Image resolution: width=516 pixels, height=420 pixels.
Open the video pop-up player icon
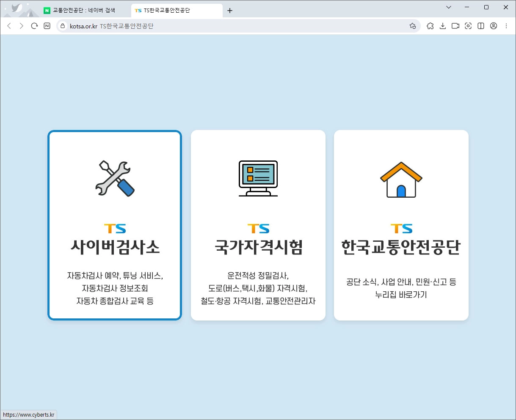pos(455,26)
